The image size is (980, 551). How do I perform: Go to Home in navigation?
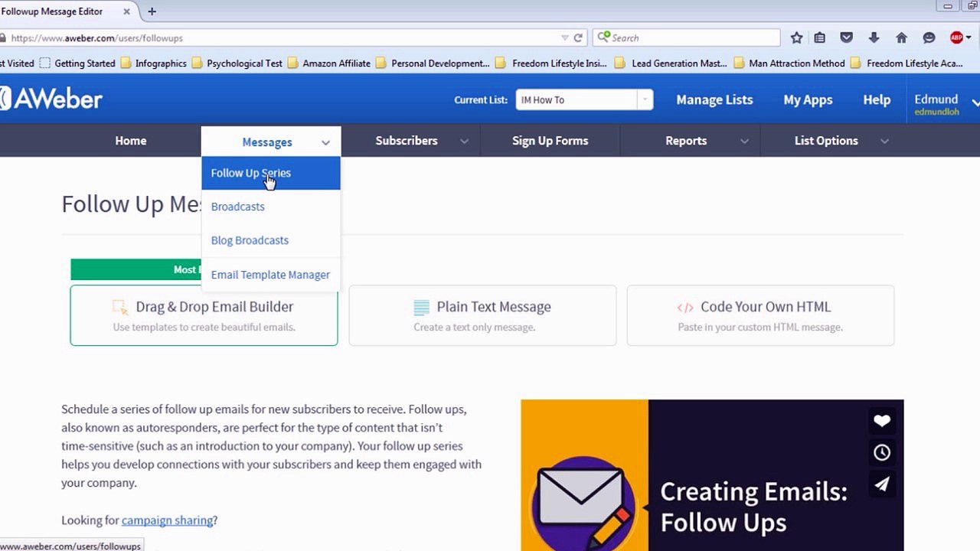131,141
